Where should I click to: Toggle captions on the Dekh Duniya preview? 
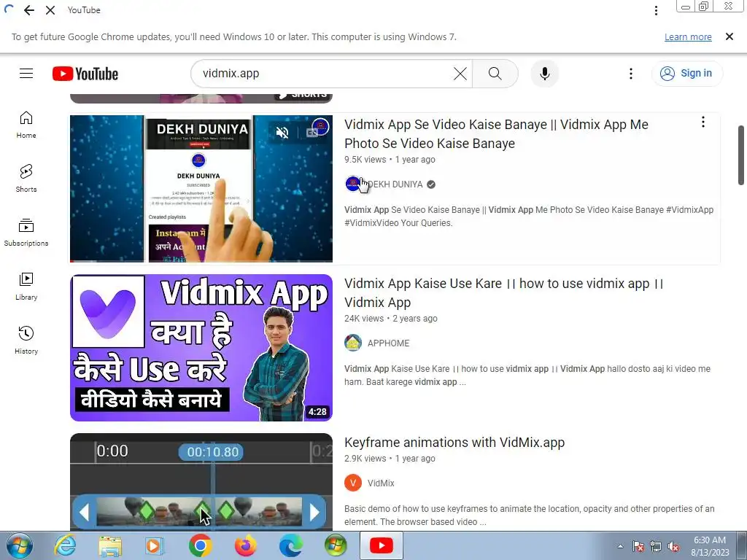click(x=312, y=133)
